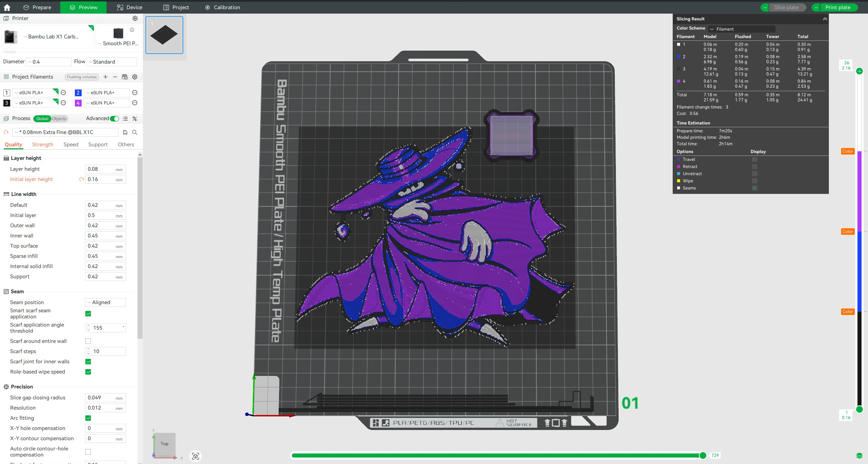Switch to the Strength tab

(x=43, y=145)
